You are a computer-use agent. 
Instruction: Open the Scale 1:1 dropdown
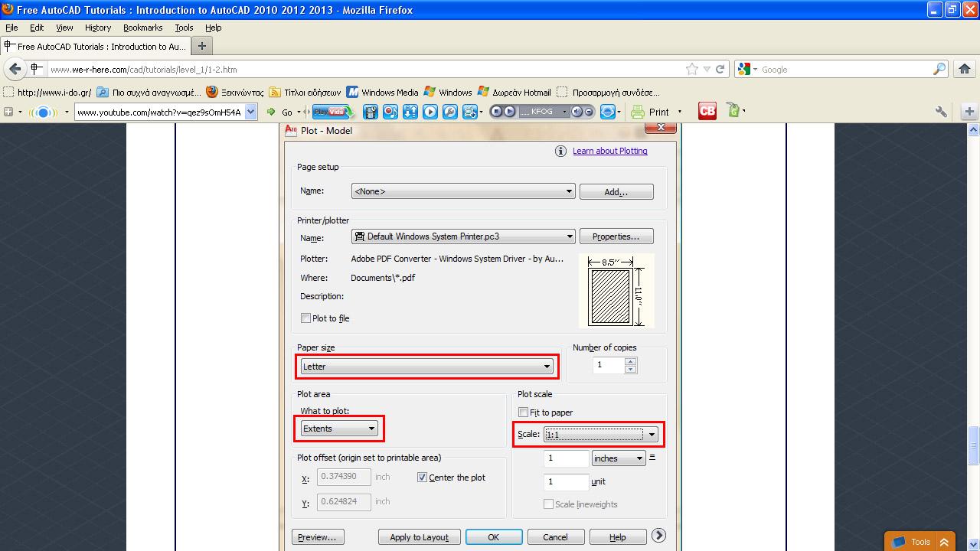click(601, 435)
